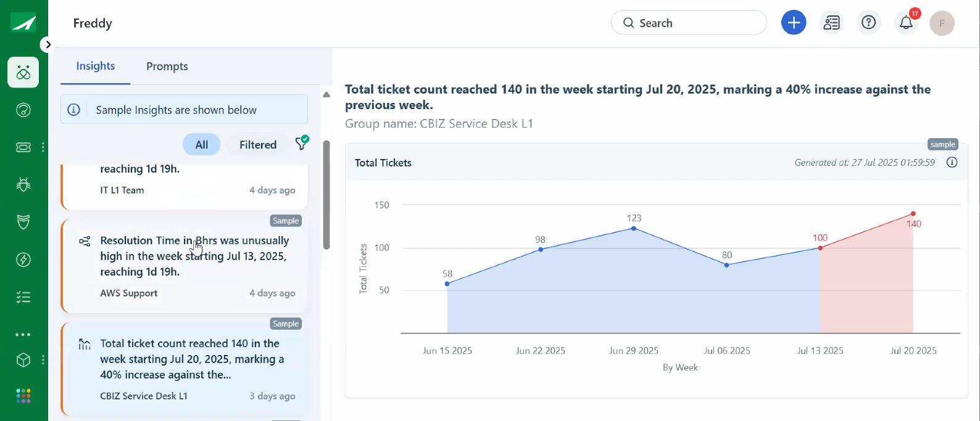Open the filter funnel icon
This screenshot has height=421, width=980.
tap(302, 144)
